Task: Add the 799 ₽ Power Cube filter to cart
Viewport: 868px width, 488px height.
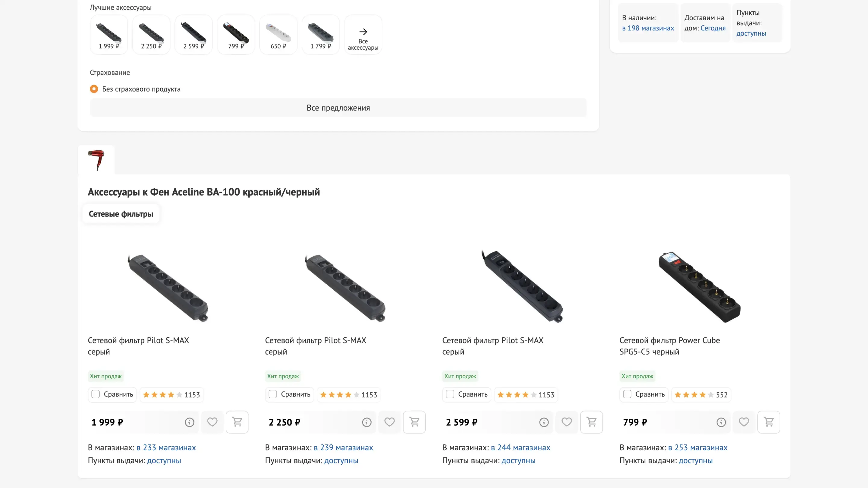Action: pyautogui.click(x=768, y=422)
